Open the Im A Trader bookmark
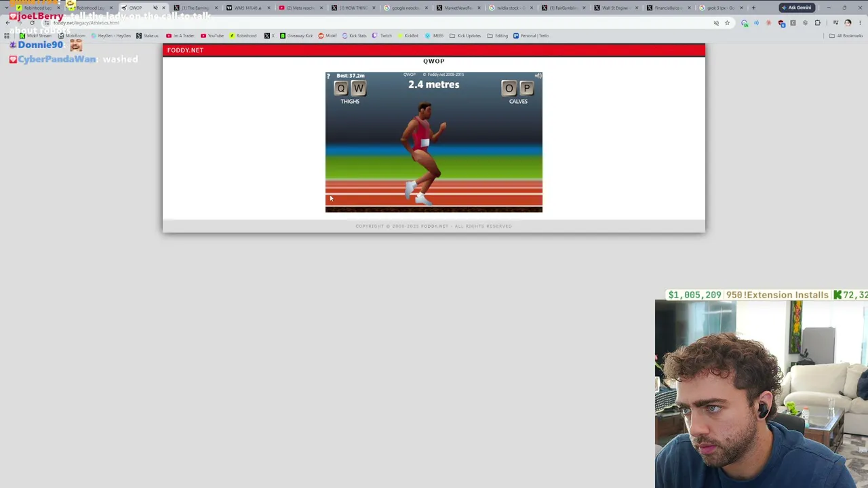 click(x=180, y=36)
